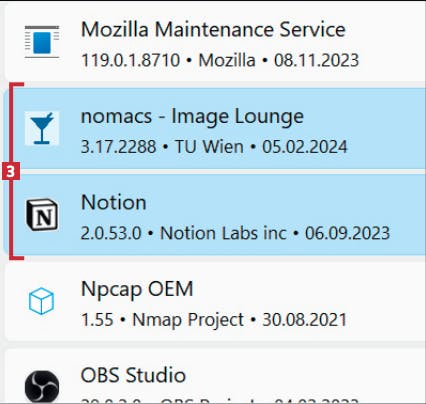Select the OBS Studio list entry
Image resolution: width=426 pixels, height=404 pixels.
click(x=215, y=377)
